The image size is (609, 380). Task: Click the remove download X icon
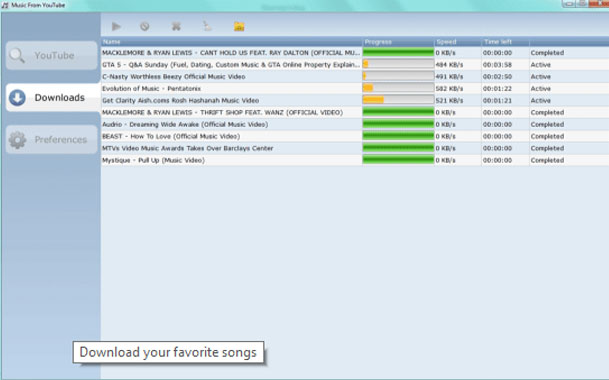[176, 26]
